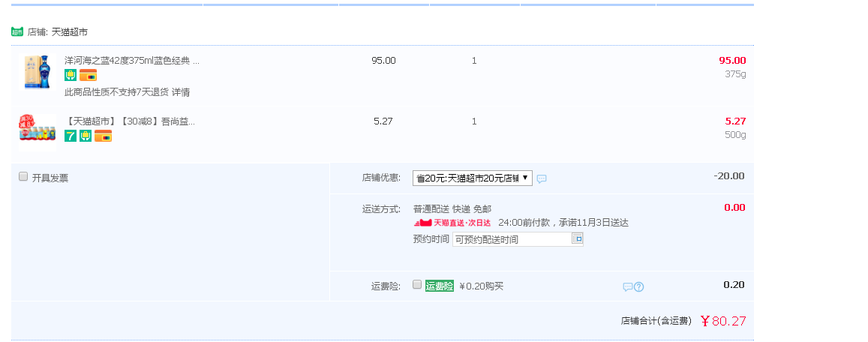Click the green service badge under 吾尚益
This screenshot has height=342, width=868.
(86, 136)
